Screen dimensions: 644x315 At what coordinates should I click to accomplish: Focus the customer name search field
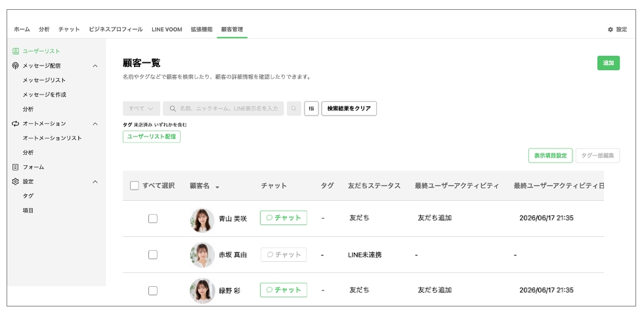223,108
